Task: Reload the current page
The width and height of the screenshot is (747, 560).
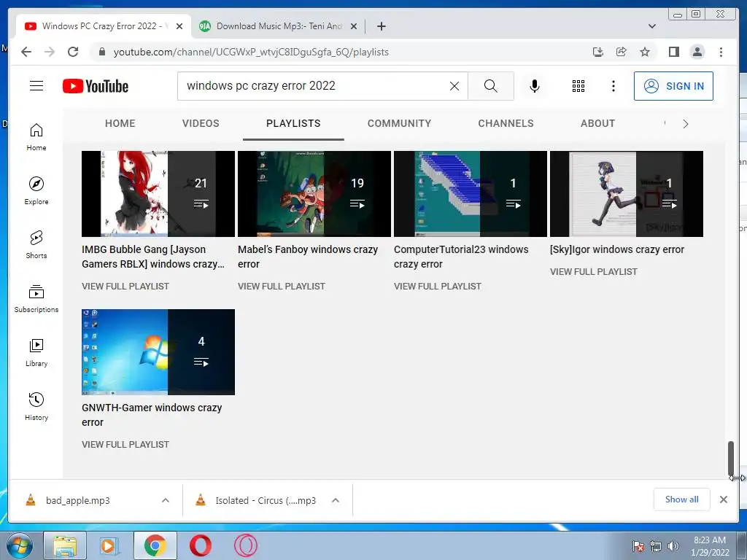Action: click(73, 52)
